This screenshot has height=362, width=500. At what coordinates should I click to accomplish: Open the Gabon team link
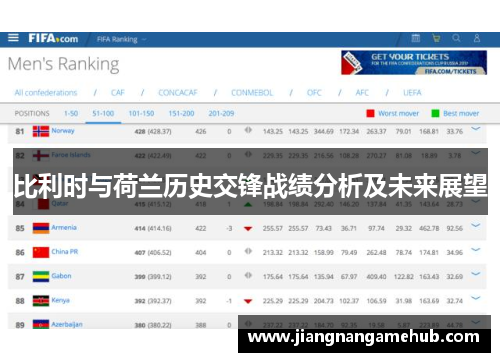coord(61,276)
